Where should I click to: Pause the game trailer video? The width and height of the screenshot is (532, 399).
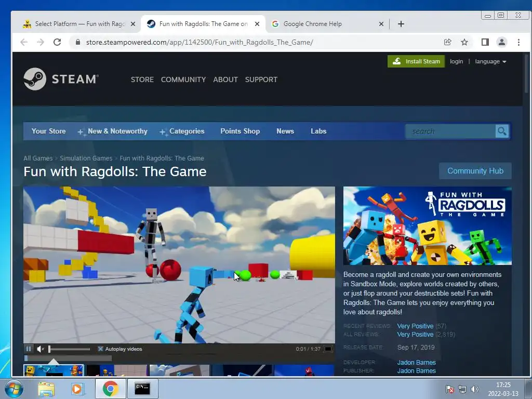[x=29, y=349]
